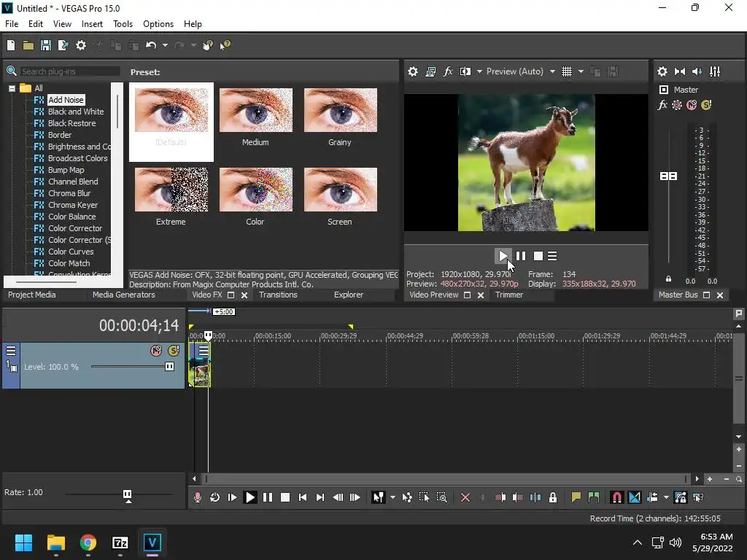Click the Undo arrow in toolbar
The image size is (747, 560).
(151, 45)
